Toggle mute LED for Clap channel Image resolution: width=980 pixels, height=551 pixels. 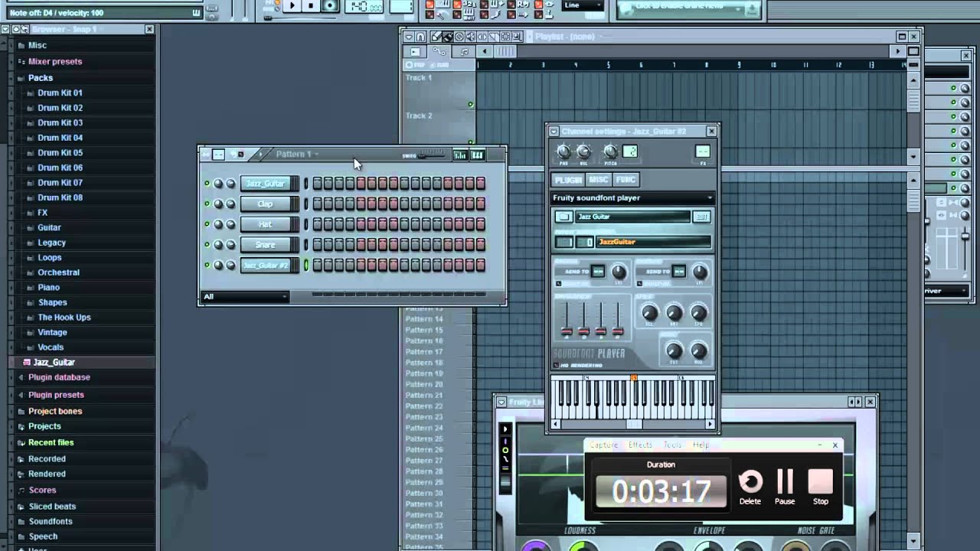tap(207, 204)
